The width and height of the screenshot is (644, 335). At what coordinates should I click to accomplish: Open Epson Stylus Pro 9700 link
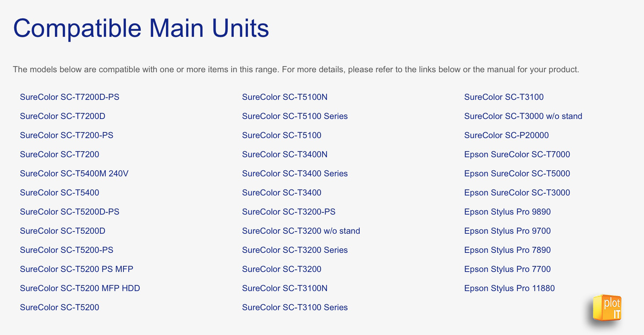tap(507, 231)
